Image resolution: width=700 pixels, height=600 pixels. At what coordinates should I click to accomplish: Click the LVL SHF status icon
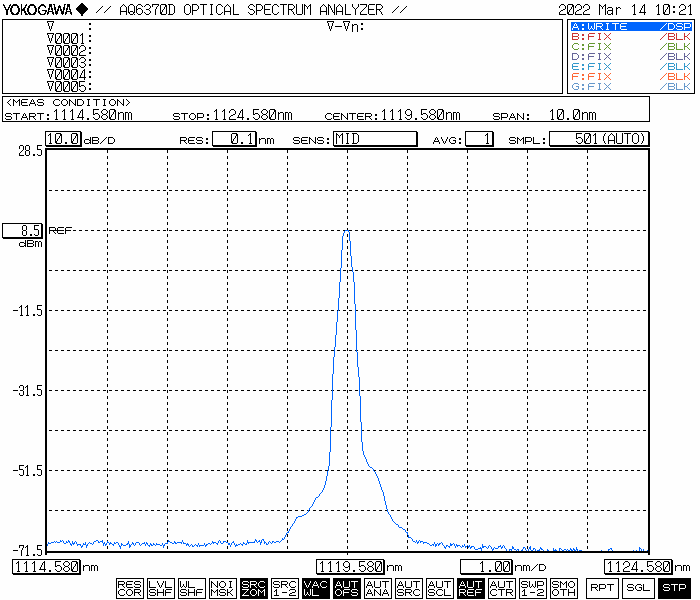[x=161, y=588]
